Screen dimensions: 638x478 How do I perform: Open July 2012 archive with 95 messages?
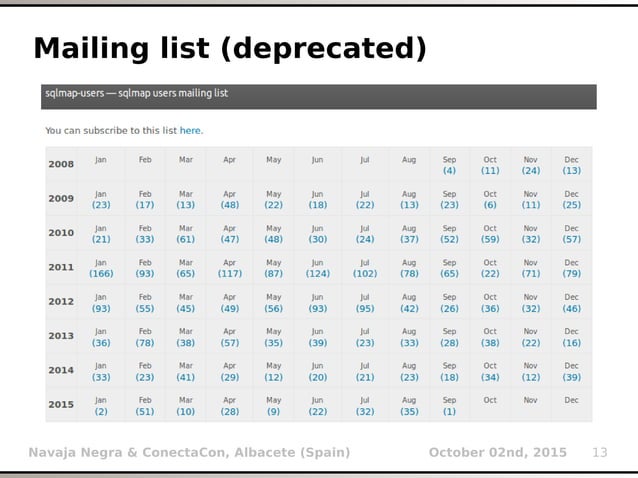coord(365,309)
